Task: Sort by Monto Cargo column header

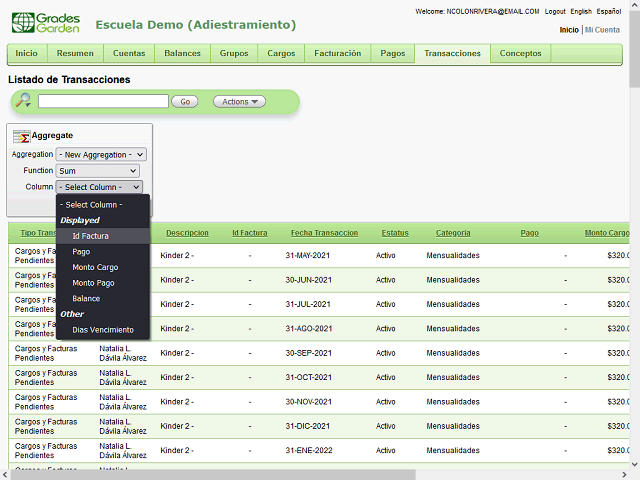Action: pos(607,233)
